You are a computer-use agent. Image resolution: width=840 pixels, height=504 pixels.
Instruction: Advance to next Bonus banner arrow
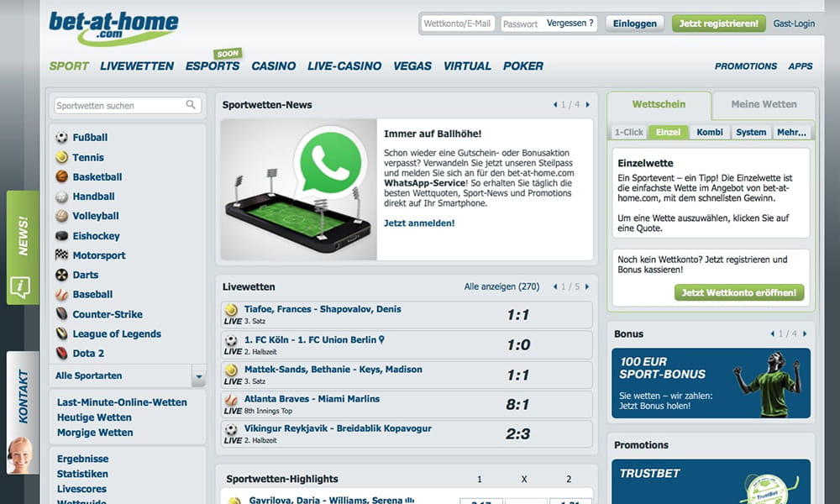pos(805,333)
